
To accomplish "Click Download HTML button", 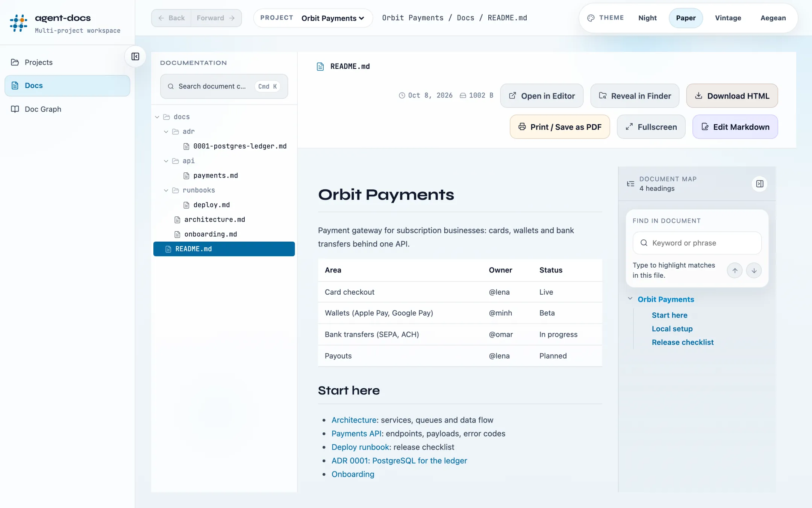I will [x=732, y=96].
